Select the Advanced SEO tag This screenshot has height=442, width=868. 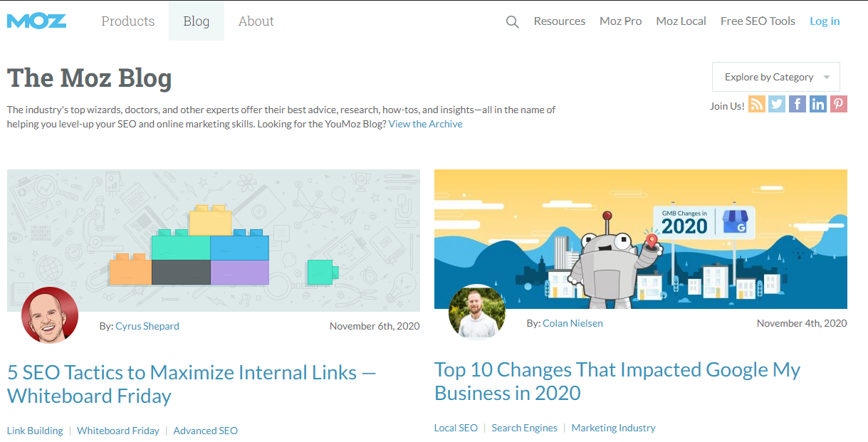click(x=206, y=431)
